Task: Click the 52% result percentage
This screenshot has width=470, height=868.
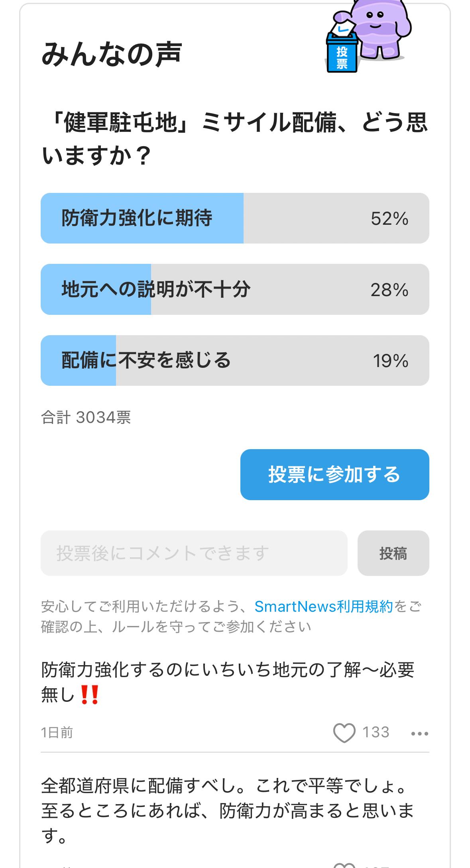Action: (389, 219)
